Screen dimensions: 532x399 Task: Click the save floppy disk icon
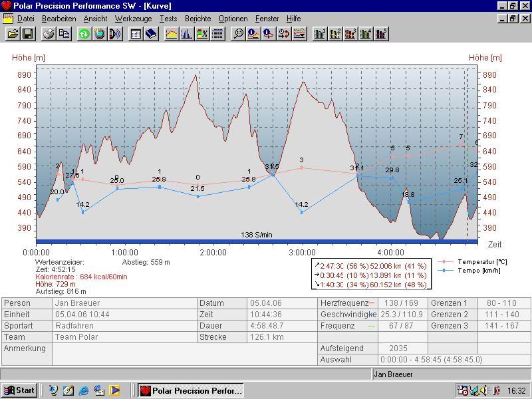28,33
